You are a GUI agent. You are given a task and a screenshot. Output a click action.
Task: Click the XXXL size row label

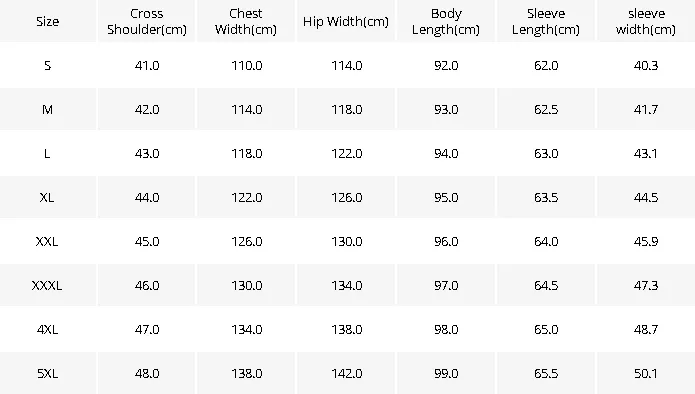point(47,285)
